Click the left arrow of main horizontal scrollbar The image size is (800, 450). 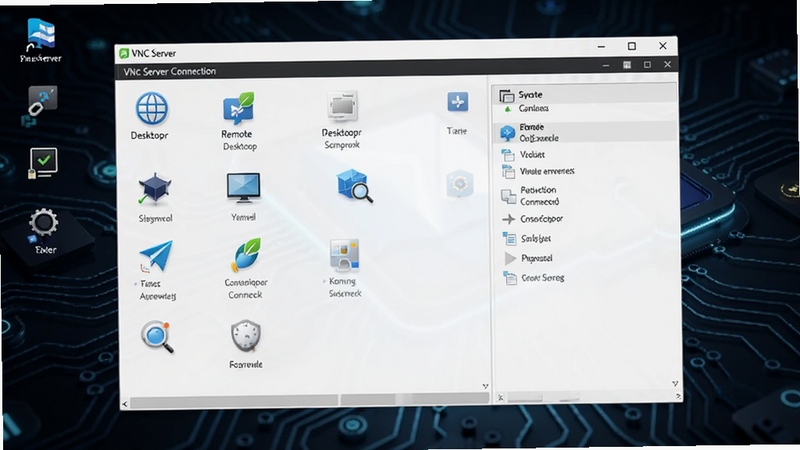125,404
